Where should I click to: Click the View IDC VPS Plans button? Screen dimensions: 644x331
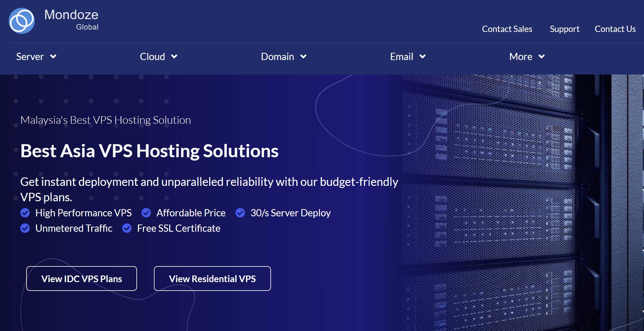[81, 278]
